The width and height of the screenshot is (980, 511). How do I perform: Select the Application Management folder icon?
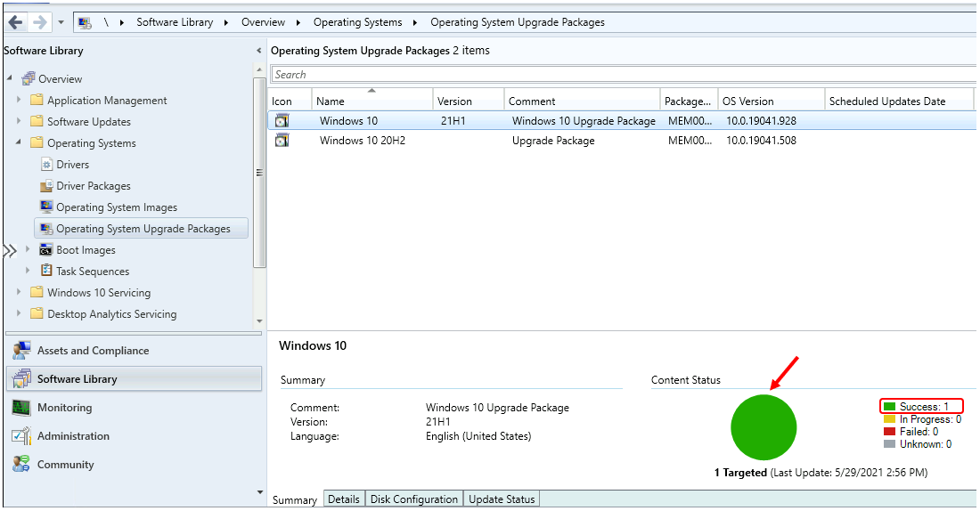[37, 100]
